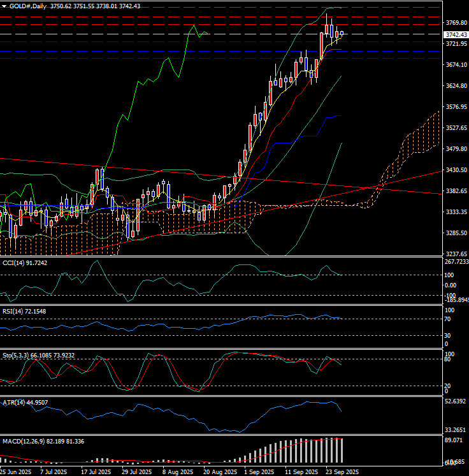Click the 3674.10 price scale value

coord(456,64)
